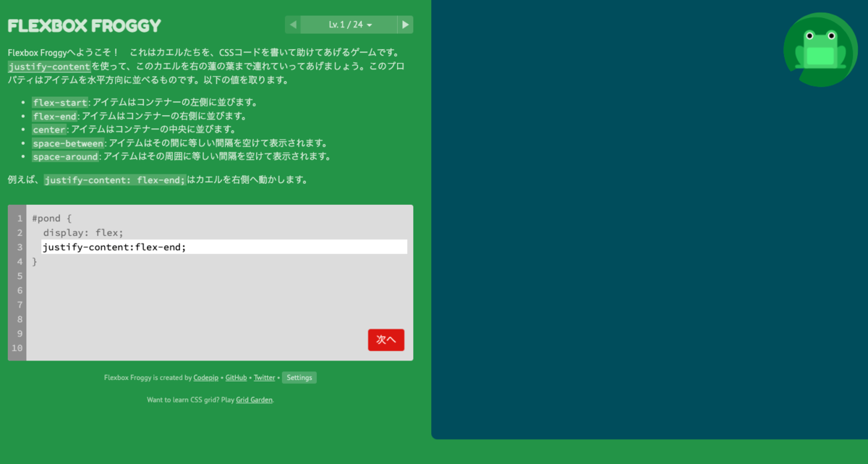Open the Codepip link
Image resolution: width=868 pixels, height=464 pixels.
click(x=207, y=378)
